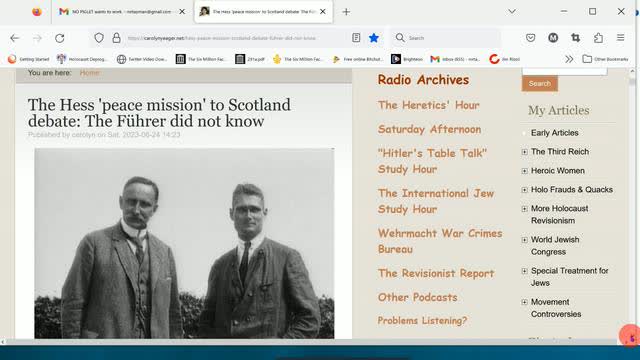Reload the current page
Viewport: 640px width, 360px height.
point(60,38)
